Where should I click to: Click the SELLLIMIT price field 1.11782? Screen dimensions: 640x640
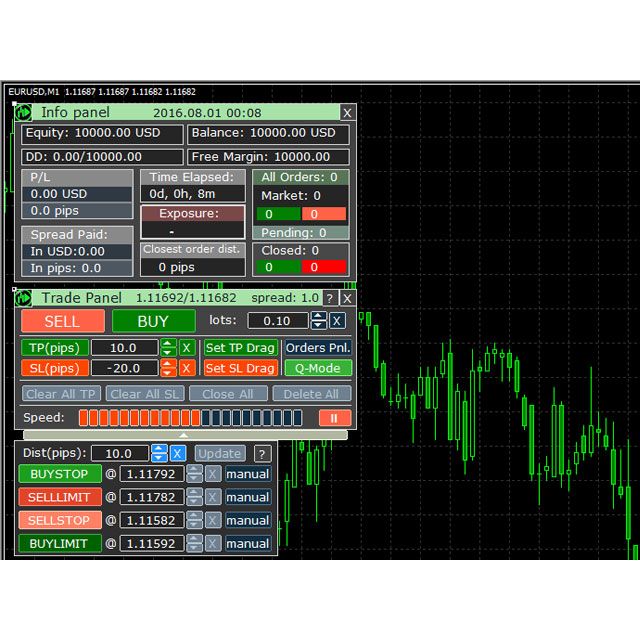click(151, 497)
